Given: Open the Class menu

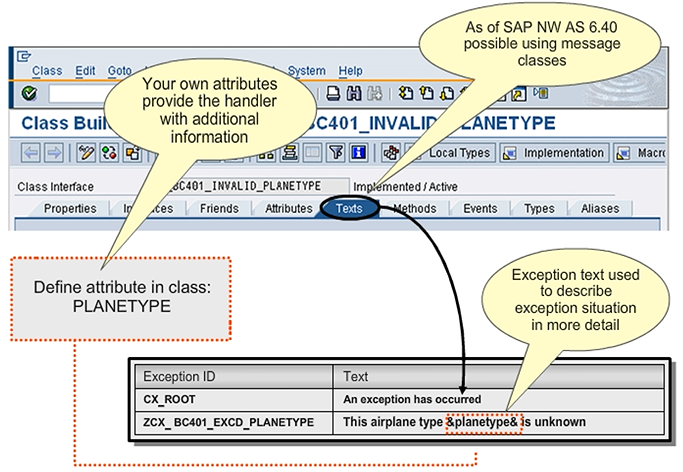Looking at the screenshot, I should (x=47, y=71).
